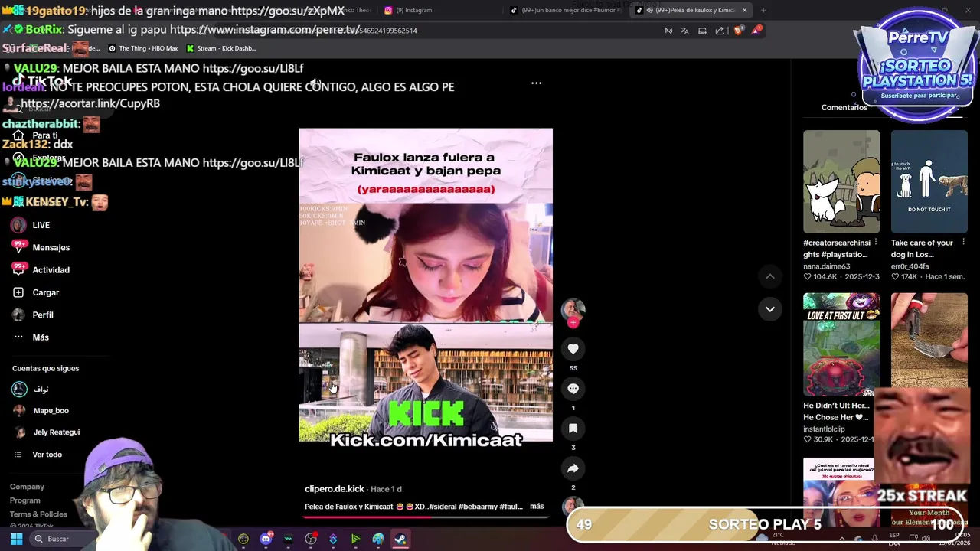Screen dimensions: 980x551
Task: Open Steam from the taskbar
Action: point(400,539)
